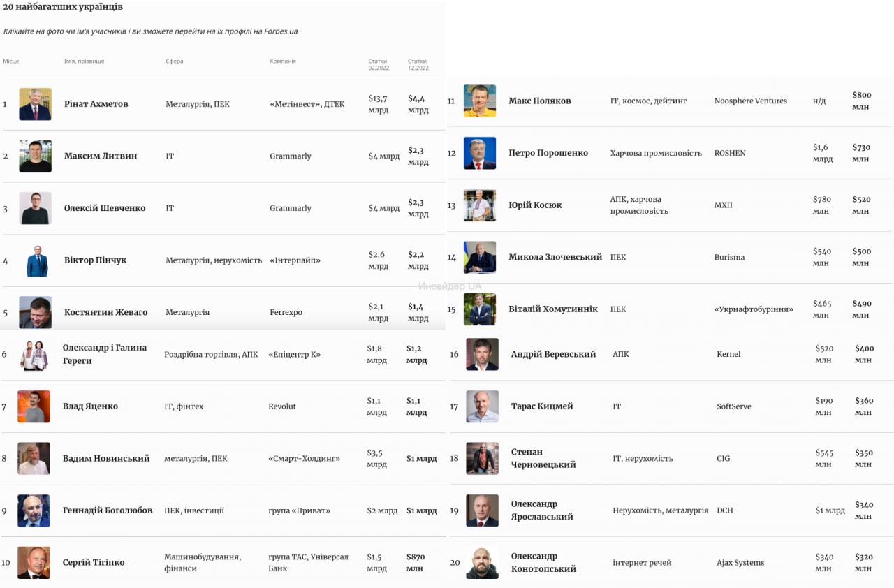Select the name Геннадій Боголюбов
The height and width of the screenshot is (588, 894).
[x=108, y=510]
